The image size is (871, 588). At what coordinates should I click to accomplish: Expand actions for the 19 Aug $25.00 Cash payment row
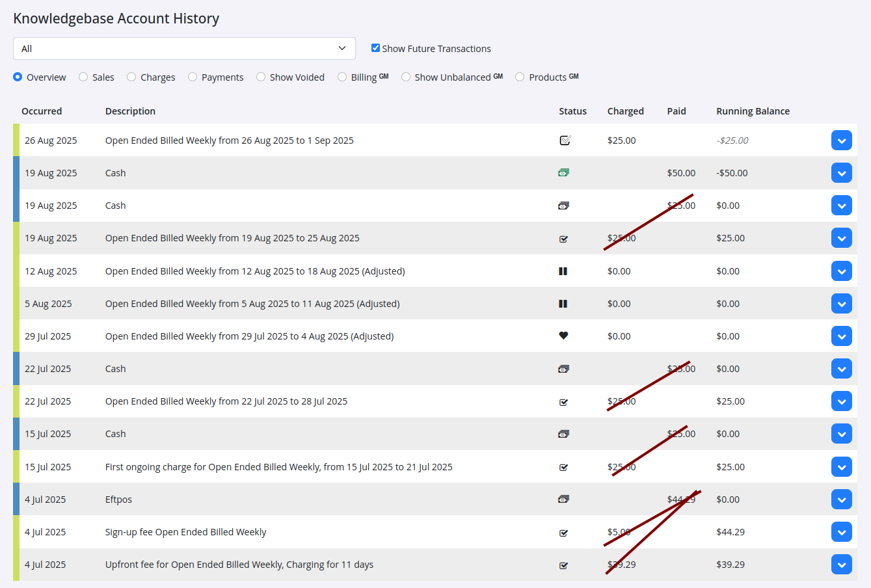click(x=842, y=206)
